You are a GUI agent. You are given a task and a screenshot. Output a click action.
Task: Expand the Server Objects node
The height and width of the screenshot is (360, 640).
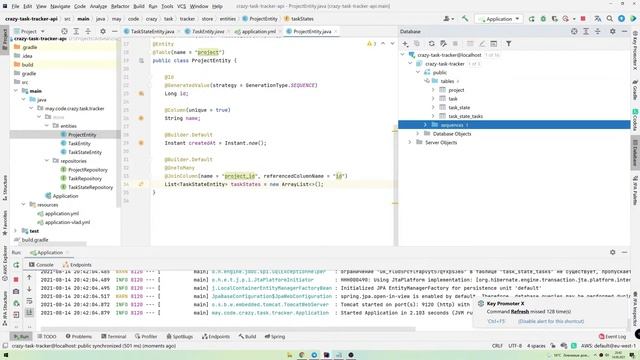click(x=410, y=142)
